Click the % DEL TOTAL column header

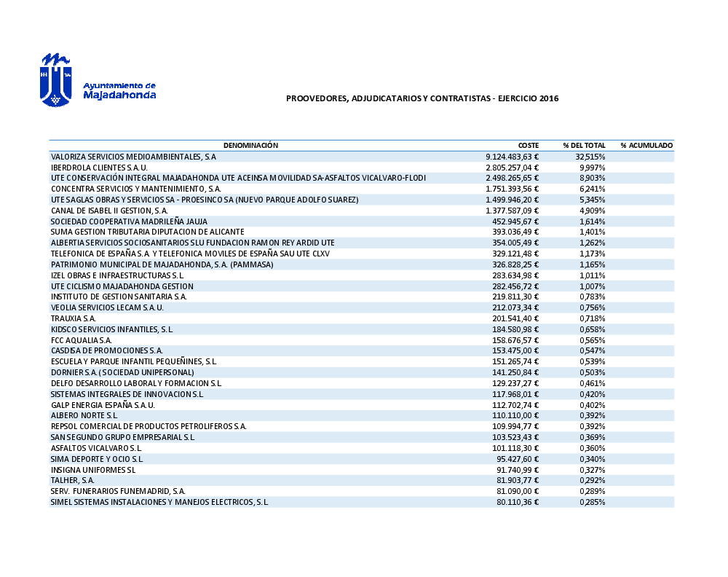click(584, 146)
